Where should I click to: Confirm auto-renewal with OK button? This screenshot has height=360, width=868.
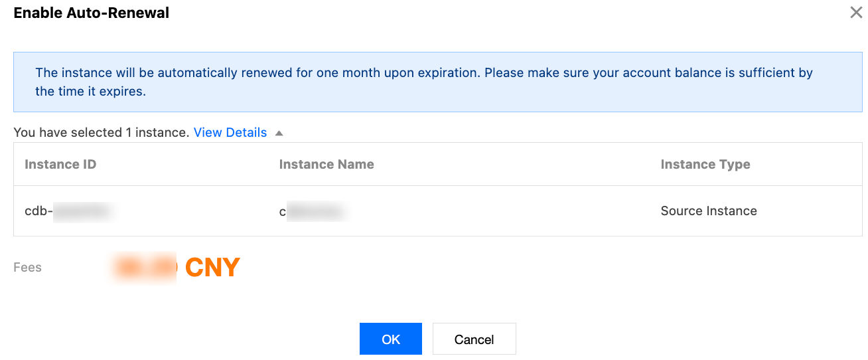(390, 339)
